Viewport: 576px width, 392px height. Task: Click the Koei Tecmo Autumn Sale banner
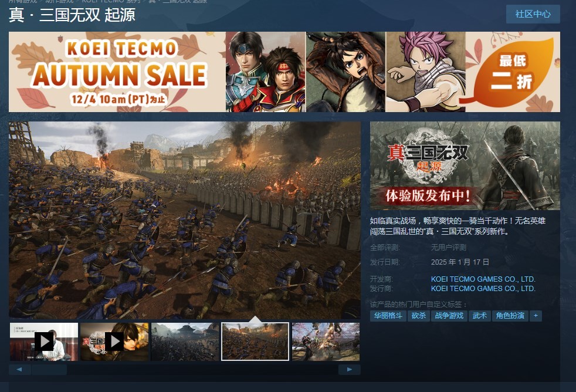coord(284,72)
